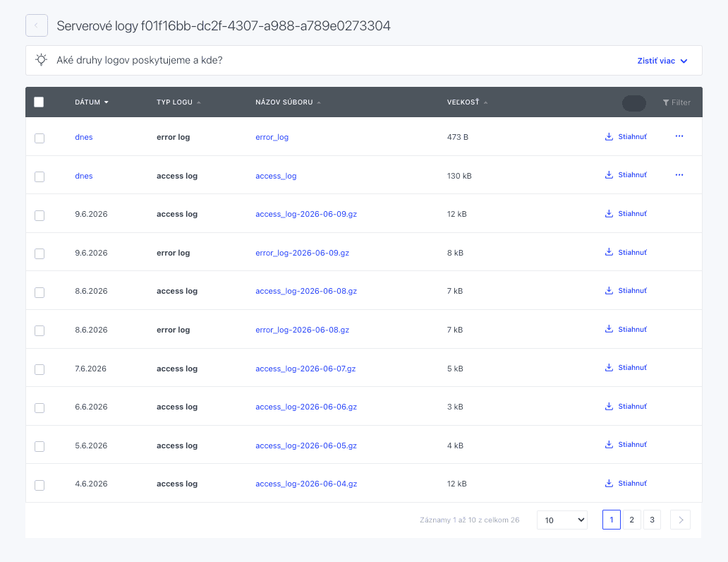Screen dimensions: 728x562
Task: Click the 473 B size value
Action: coord(458,137)
